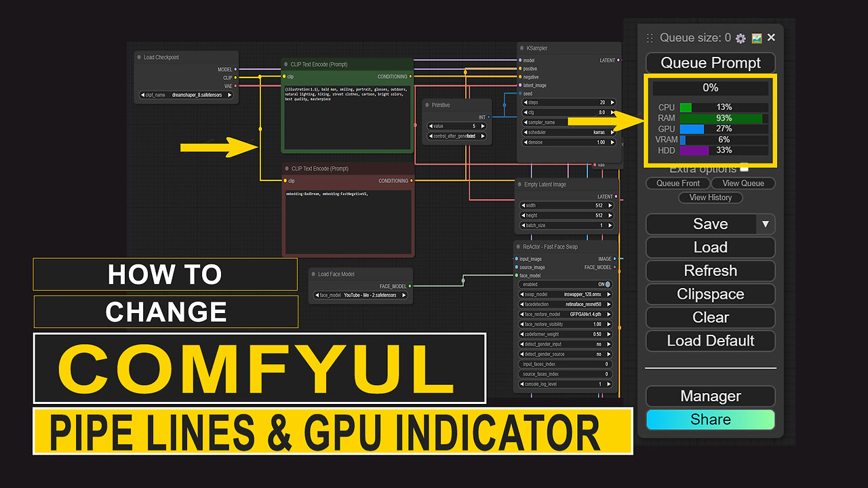Increase latent height with right arrow

pos(610,216)
